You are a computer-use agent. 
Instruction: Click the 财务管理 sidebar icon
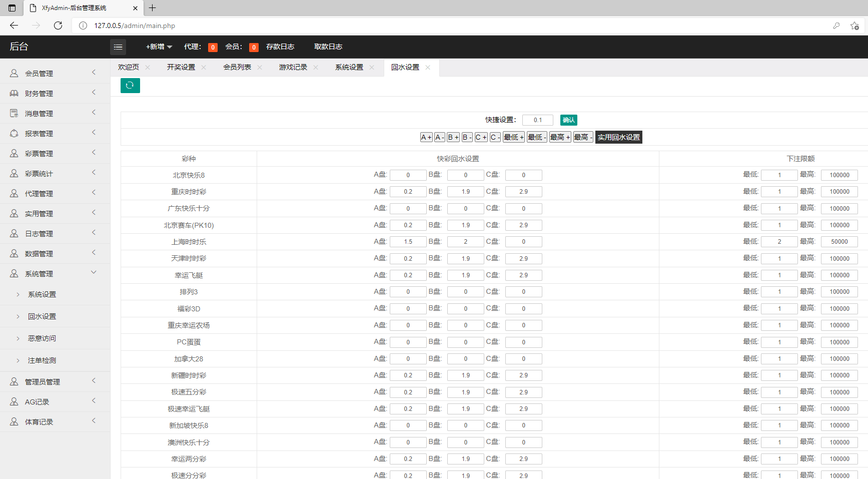pyautogui.click(x=14, y=93)
